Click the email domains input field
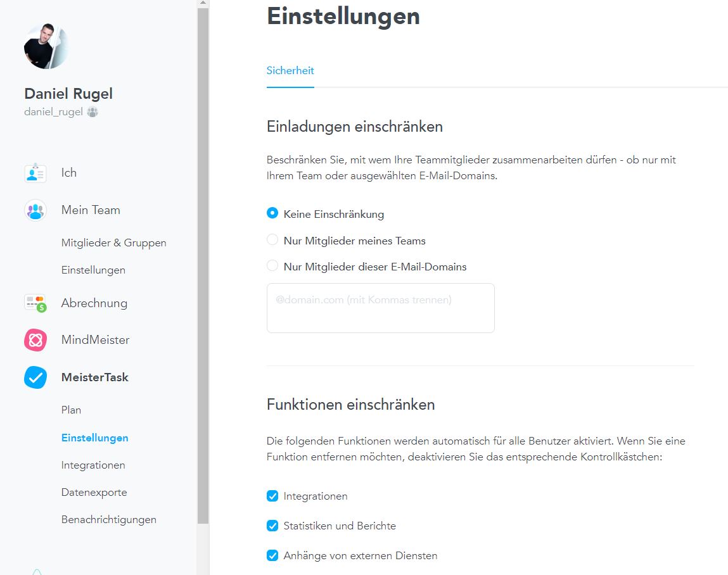 click(x=380, y=308)
